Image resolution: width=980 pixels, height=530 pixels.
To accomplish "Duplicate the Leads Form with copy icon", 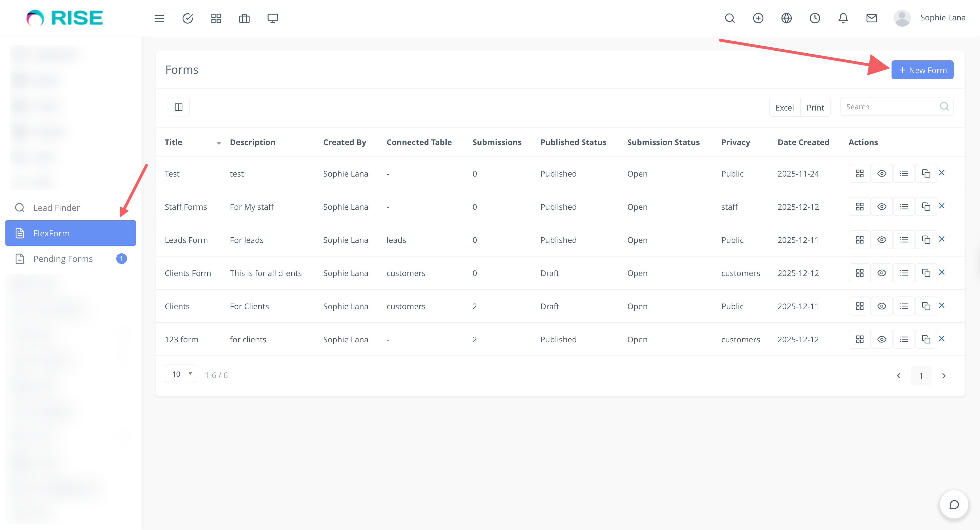I will click(926, 240).
